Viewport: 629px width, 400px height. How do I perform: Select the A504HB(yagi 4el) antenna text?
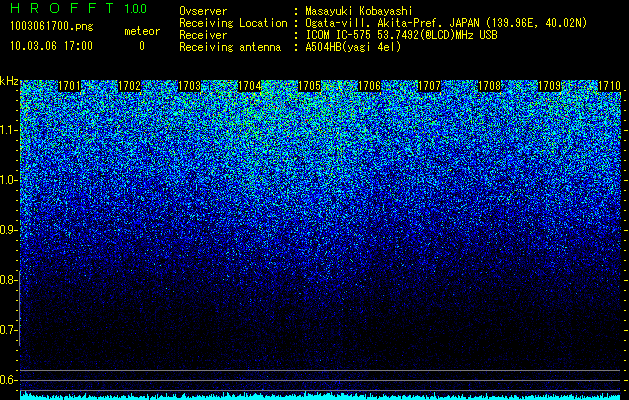(x=353, y=47)
